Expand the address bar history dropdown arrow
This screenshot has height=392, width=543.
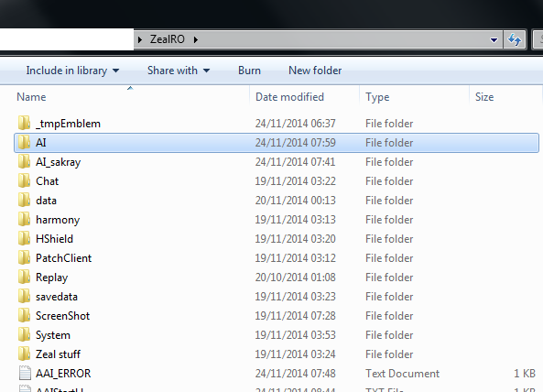(494, 40)
